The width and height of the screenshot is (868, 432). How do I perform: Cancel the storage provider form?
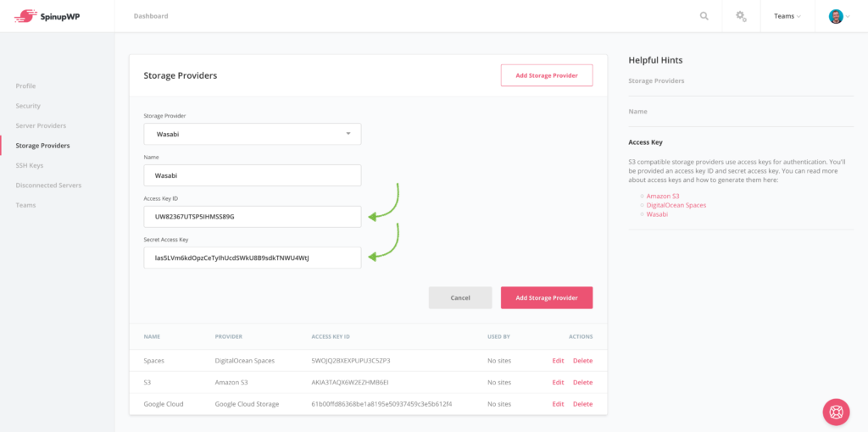[460, 297]
